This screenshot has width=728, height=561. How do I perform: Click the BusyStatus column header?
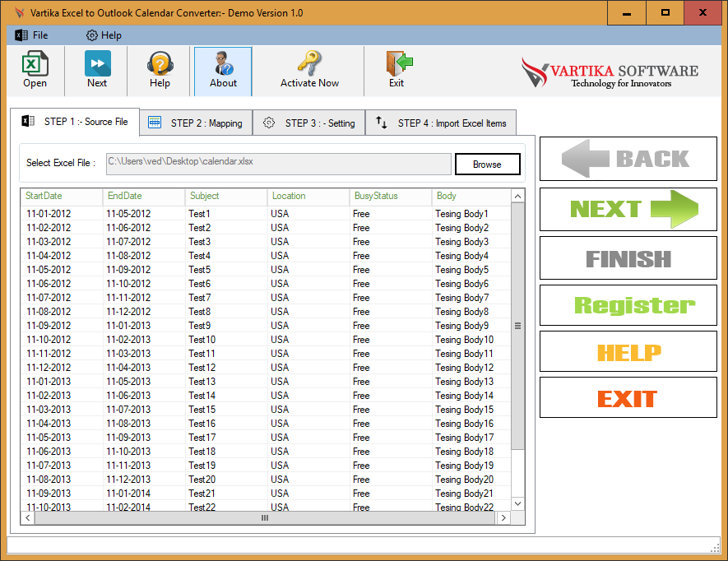point(391,196)
